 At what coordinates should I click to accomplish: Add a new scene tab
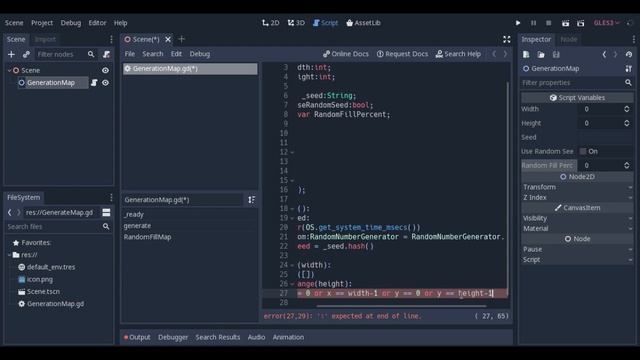[182, 39]
